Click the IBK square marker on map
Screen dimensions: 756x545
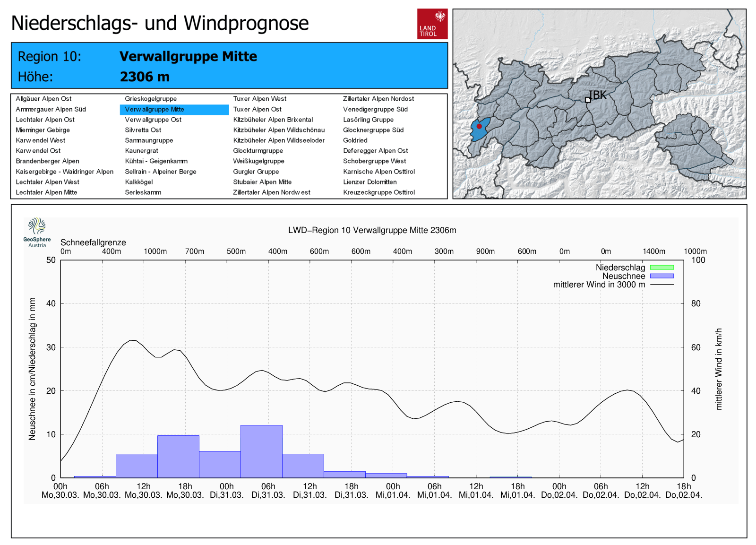pos(588,100)
